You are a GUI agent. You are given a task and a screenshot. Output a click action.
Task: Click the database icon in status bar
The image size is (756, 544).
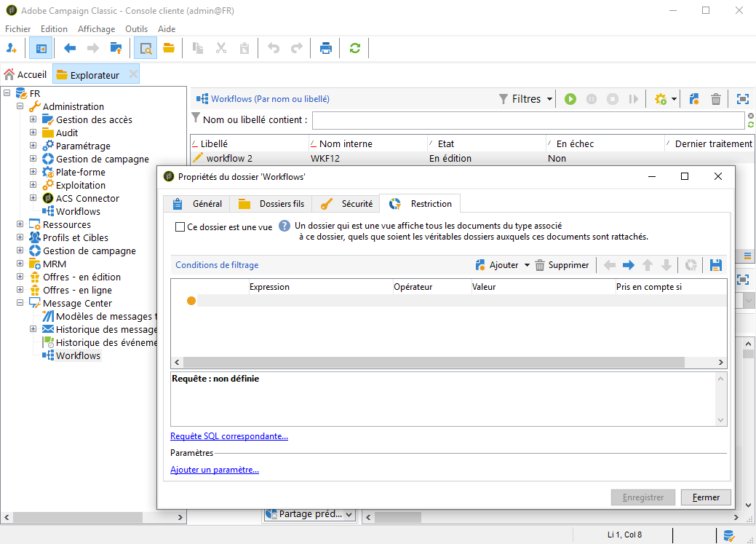click(x=729, y=535)
